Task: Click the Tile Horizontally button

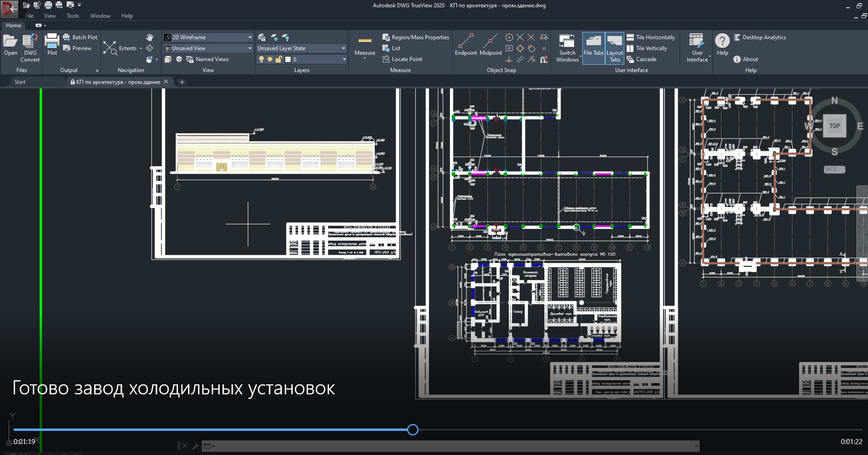Action: (x=651, y=37)
